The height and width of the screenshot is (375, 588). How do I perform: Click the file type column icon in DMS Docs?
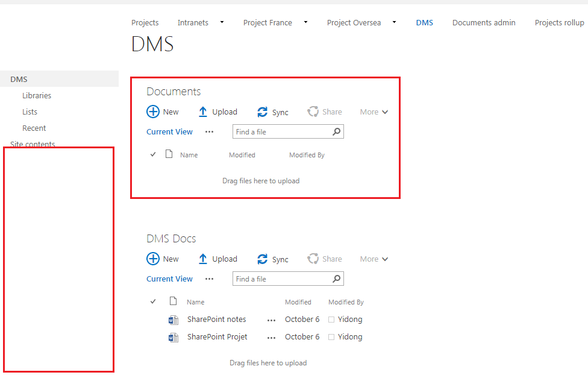[173, 301]
